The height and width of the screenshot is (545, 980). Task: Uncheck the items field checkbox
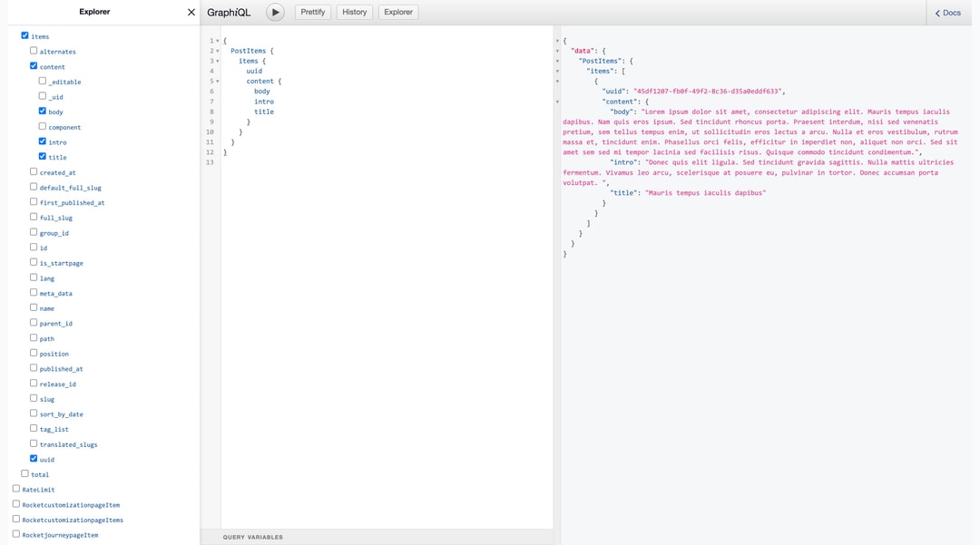tap(25, 35)
